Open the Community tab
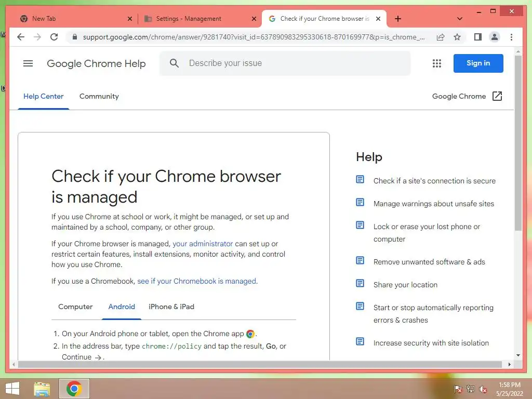Viewport: 532px width, 399px height. pyautogui.click(x=99, y=96)
